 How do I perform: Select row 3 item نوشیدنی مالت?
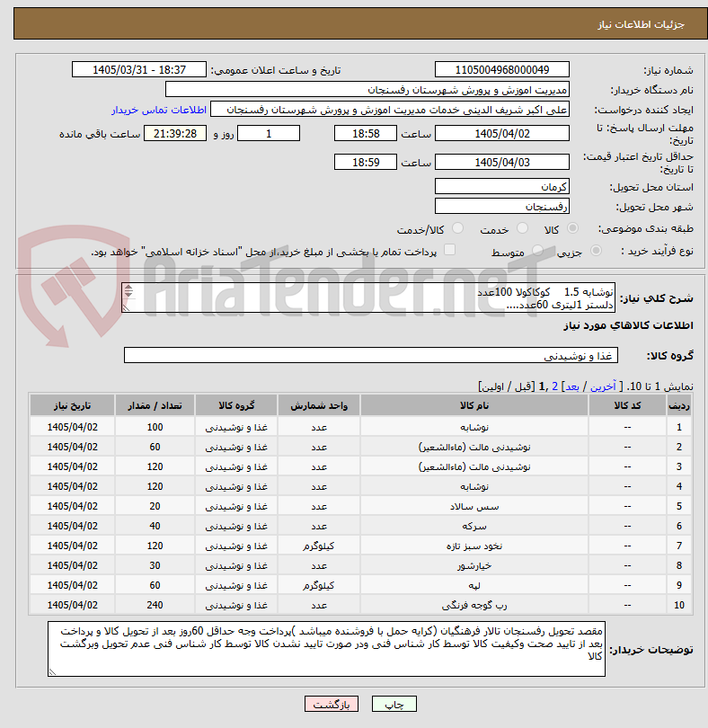click(474, 466)
